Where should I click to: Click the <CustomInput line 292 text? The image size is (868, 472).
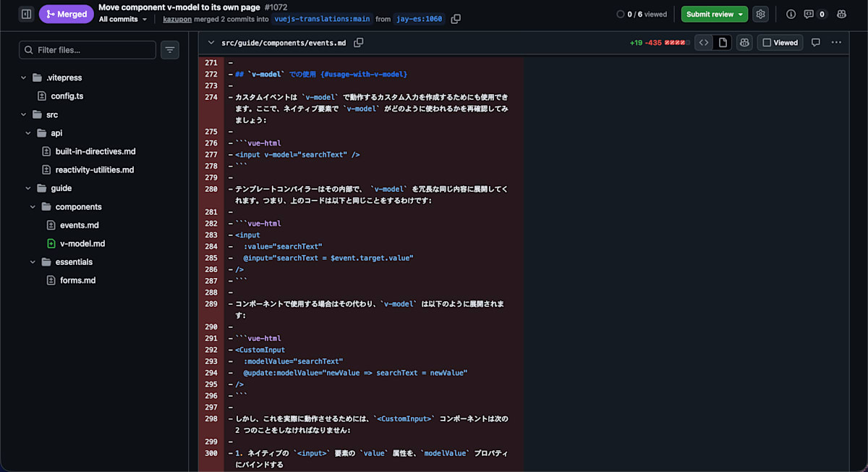click(x=260, y=350)
